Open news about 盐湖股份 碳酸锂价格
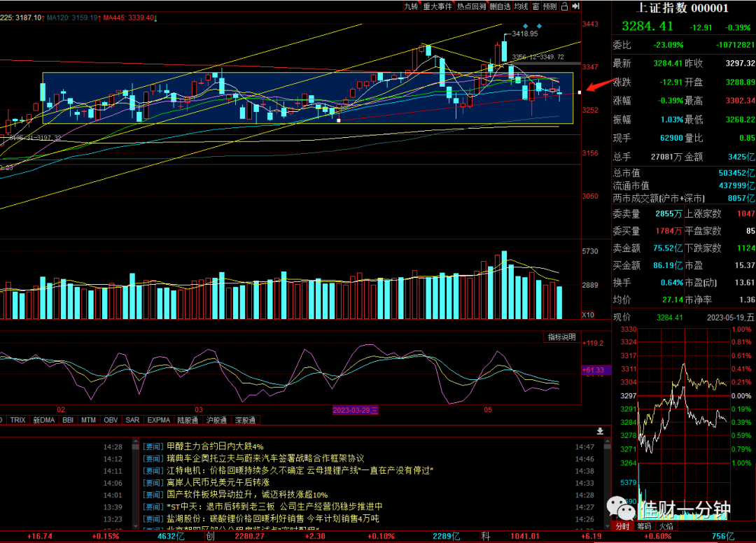This screenshot has height=543, width=756. pos(273,519)
